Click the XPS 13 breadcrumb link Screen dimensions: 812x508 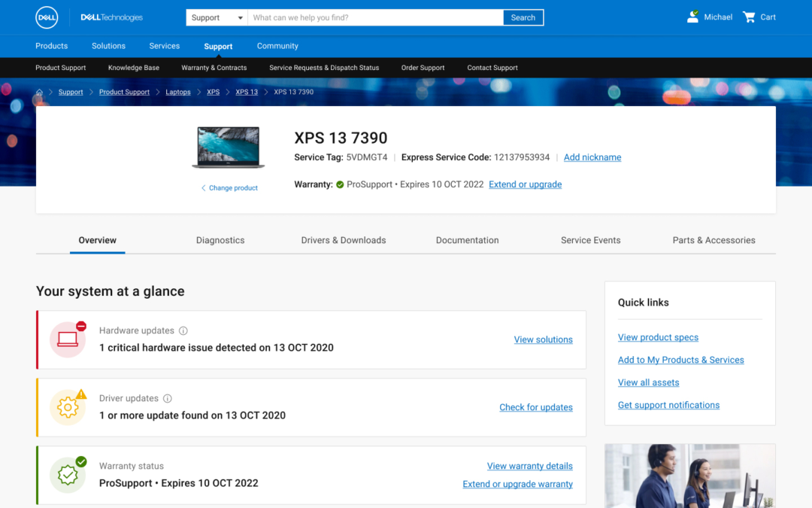pyautogui.click(x=247, y=92)
